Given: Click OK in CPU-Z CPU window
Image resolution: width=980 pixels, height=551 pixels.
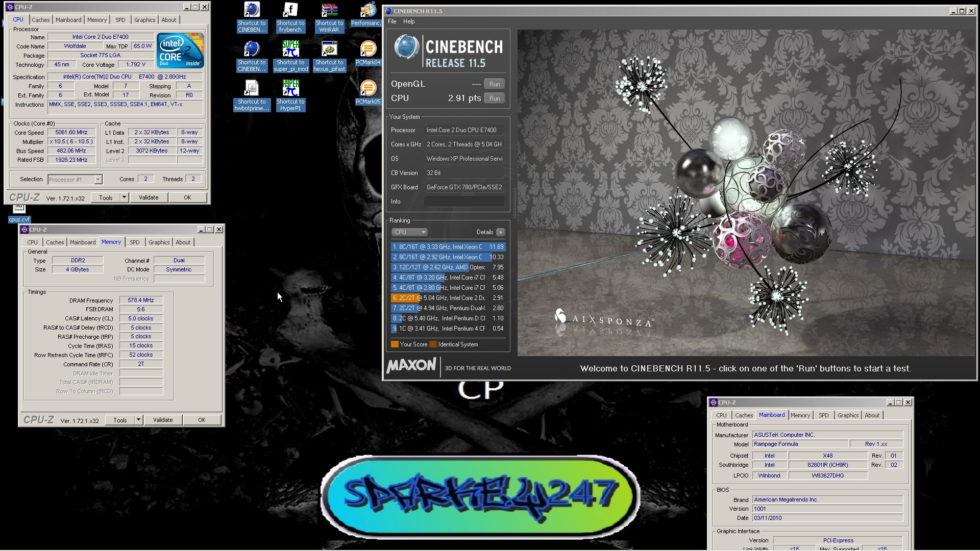Looking at the screenshot, I should (187, 197).
